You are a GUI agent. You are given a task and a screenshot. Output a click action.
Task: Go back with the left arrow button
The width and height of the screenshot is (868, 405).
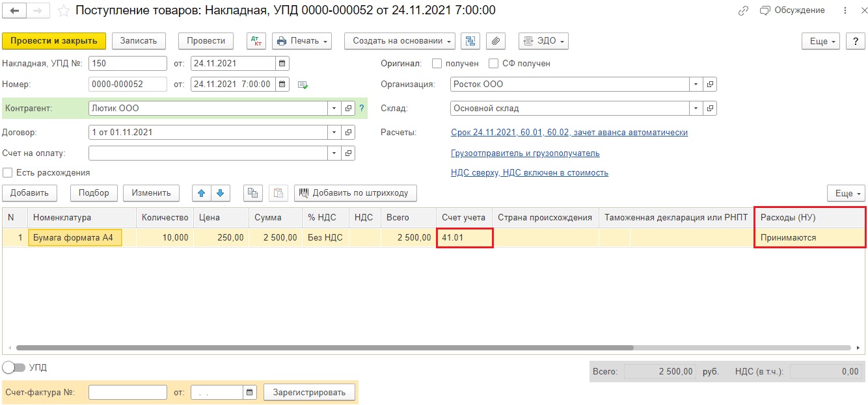(14, 10)
